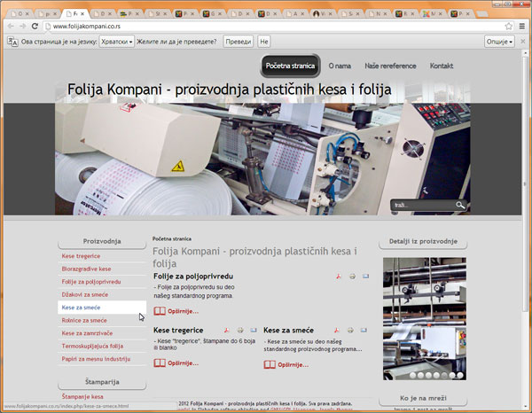The height and width of the screenshot is (413, 532).
Task: Open the Chrome menu icon
Action: [522, 27]
